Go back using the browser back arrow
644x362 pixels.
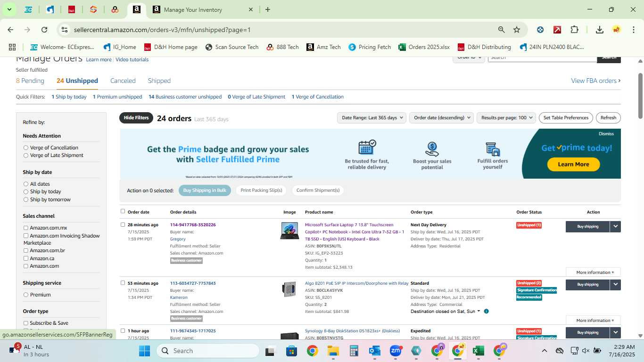tap(10, 30)
